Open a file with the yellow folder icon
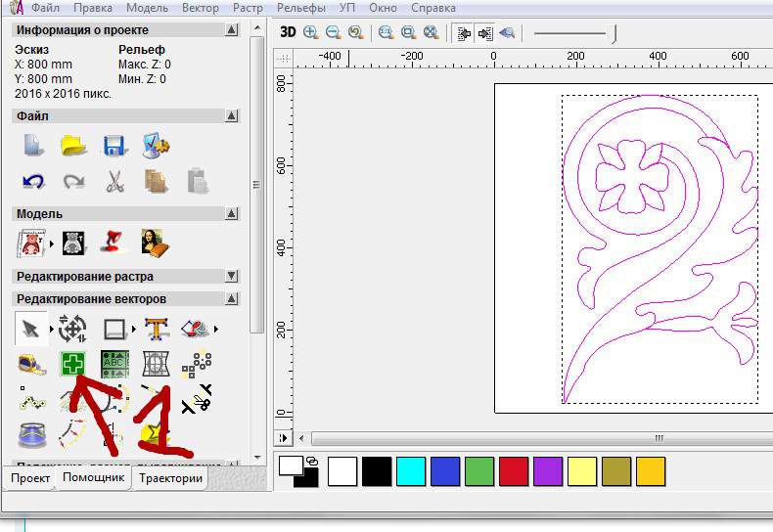The width and height of the screenshot is (773, 532). tap(74, 146)
